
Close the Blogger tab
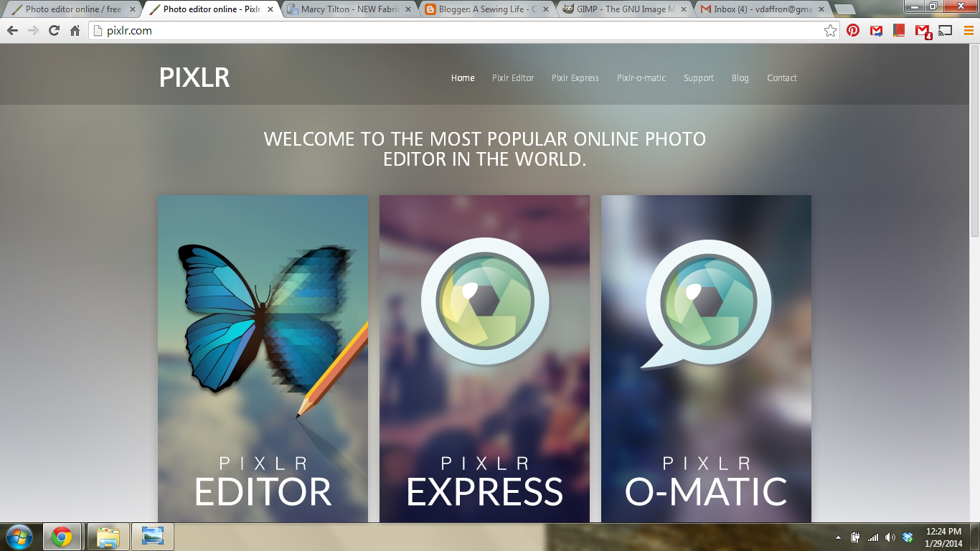pos(546,9)
